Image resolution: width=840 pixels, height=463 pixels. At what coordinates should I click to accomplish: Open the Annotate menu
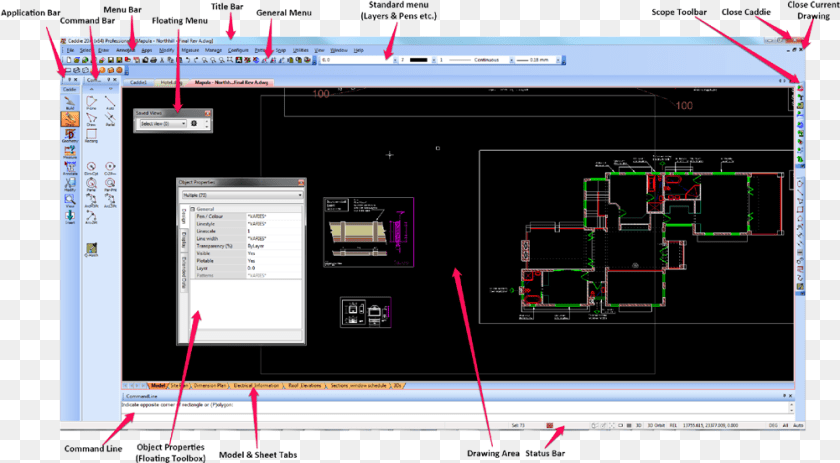point(126,50)
